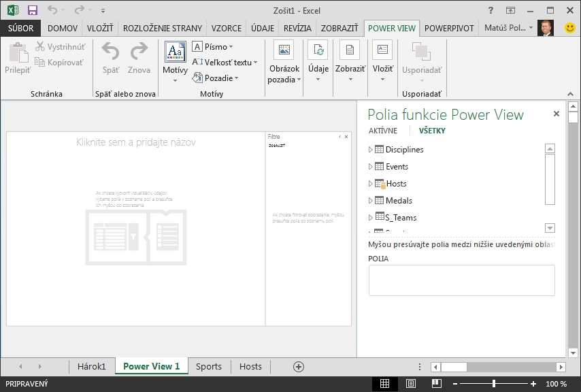Go to the Hosts sheet tab
Image resolution: width=581 pixels, height=392 pixels.
click(x=250, y=366)
